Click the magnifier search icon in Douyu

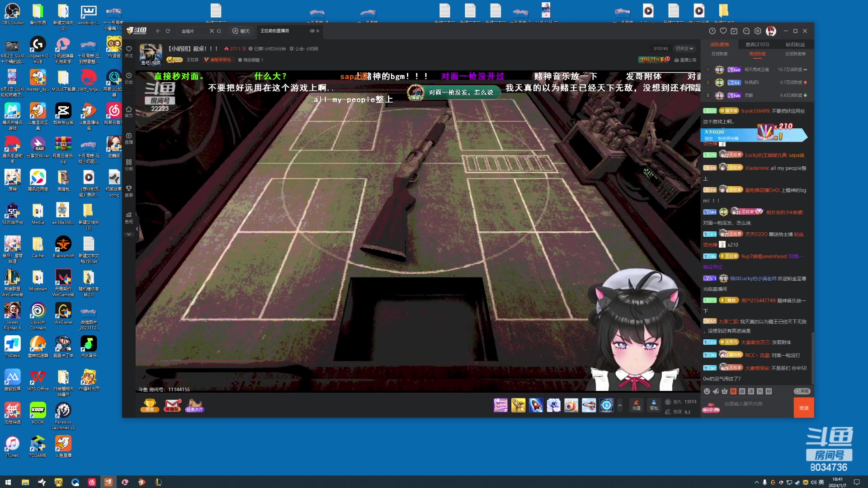coord(219,31)
